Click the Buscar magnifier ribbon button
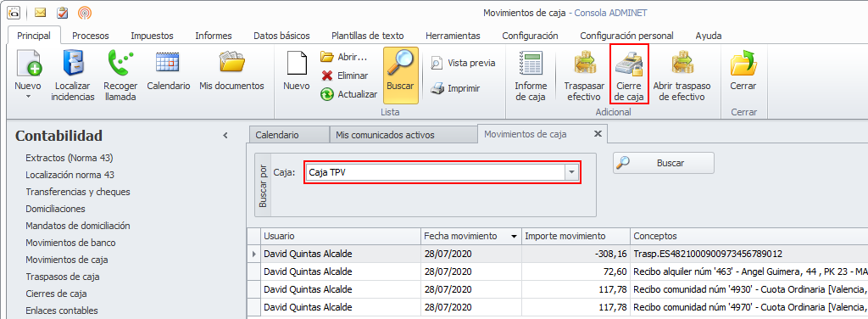The width and height of the screenshot is (868, 319). [x=401, y=76]
